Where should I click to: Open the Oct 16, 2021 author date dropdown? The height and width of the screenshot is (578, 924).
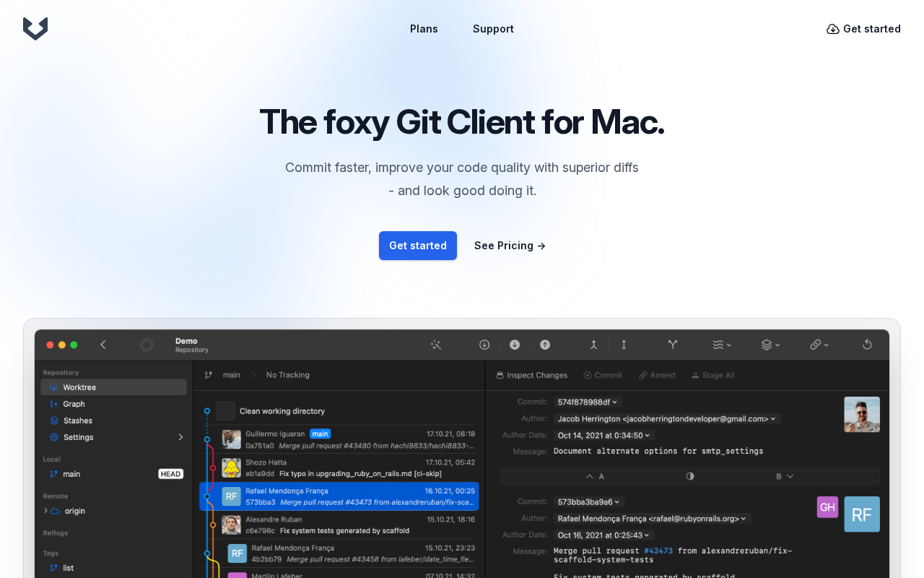click(x=605, y=535)
